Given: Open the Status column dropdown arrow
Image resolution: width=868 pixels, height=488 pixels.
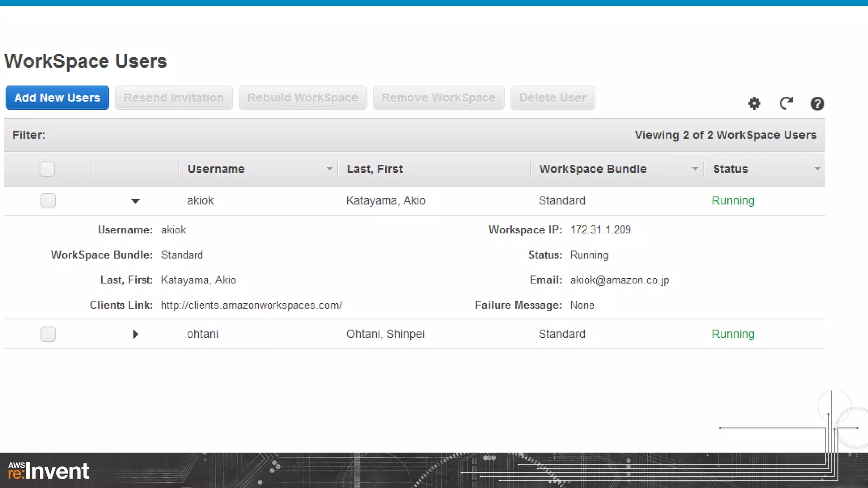Looking at the screenshot, I should point(817,169).
